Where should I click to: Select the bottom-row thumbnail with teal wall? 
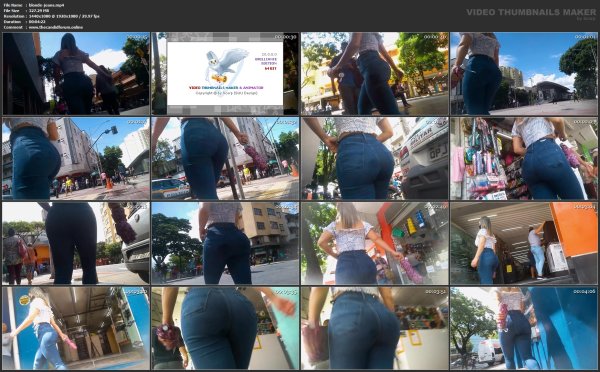[225, 328]
